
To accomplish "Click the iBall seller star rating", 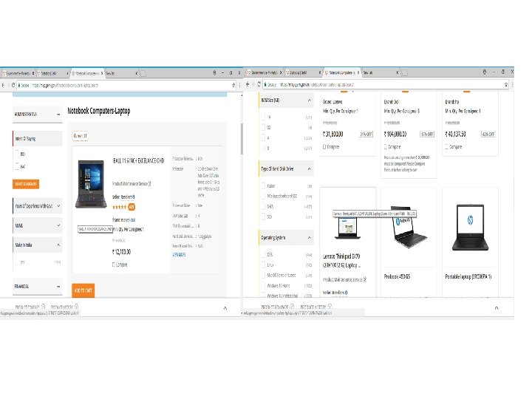I will tap(120, 207).
